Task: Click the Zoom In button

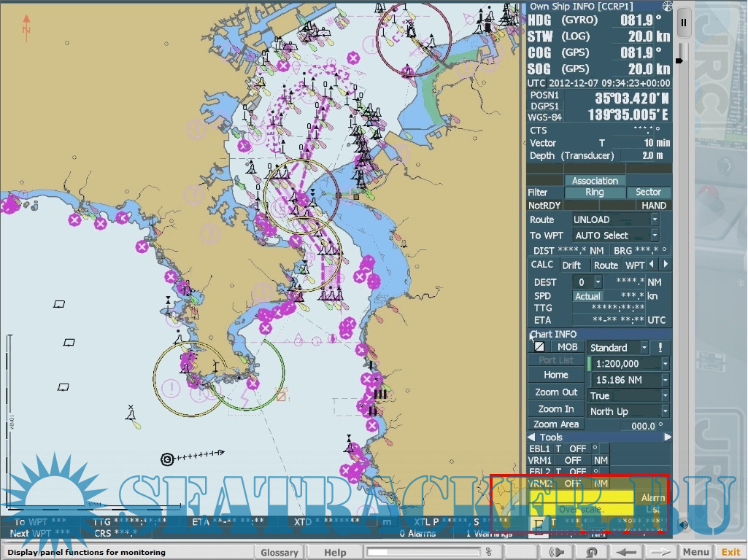Action: pos(555,409)
